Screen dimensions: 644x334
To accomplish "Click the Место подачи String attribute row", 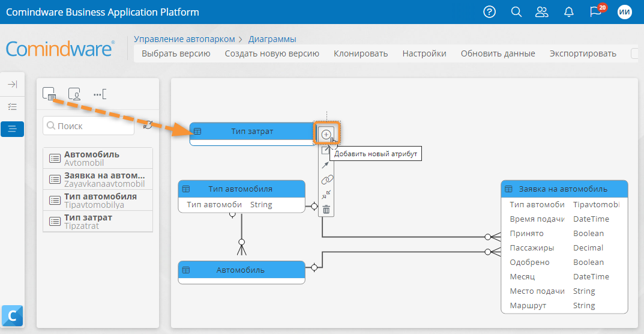I will click(x=564, y=291).
